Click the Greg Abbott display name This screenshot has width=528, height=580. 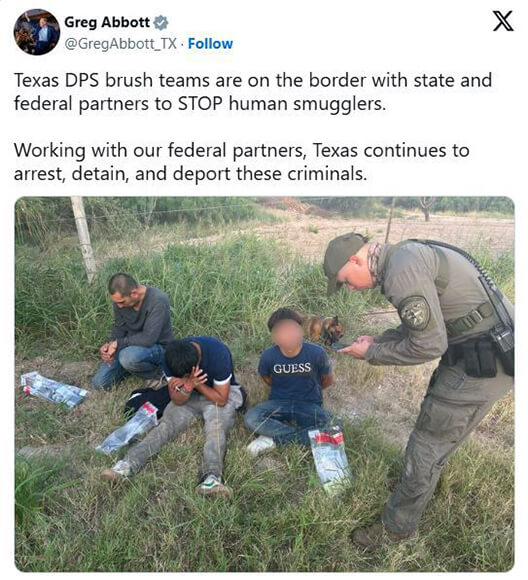pos(107,22)
